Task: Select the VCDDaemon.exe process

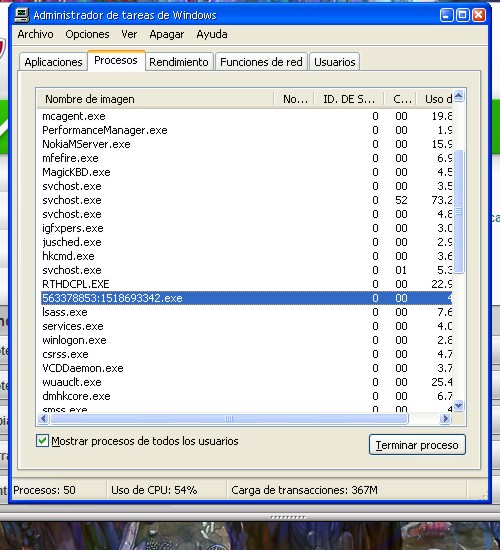Action: click(x=247, y=368)
